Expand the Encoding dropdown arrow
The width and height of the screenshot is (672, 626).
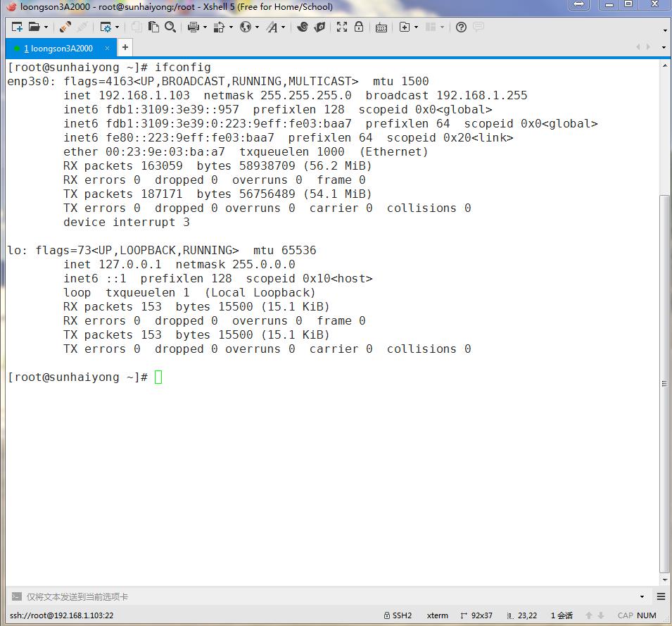point(257,27)
